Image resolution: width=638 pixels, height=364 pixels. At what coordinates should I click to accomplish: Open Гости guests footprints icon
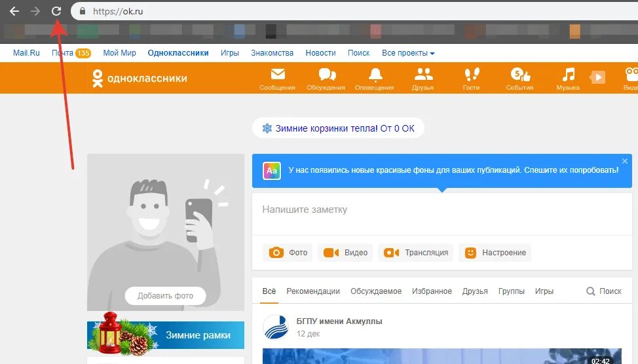[x=471, y=79]
